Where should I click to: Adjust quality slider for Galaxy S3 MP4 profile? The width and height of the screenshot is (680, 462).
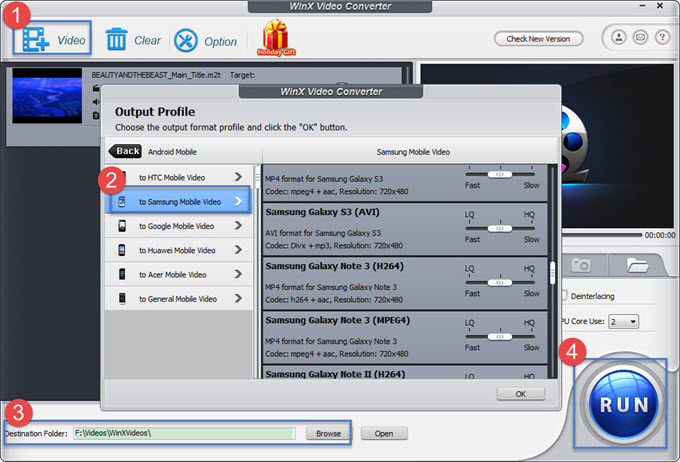pyautogui.click(x=500, y=174)
